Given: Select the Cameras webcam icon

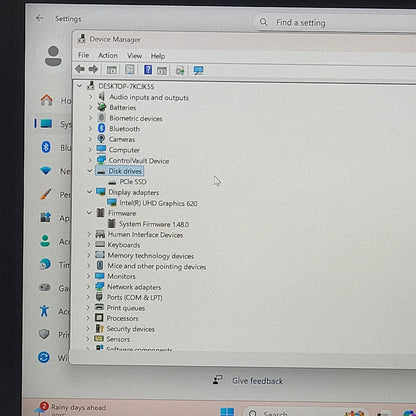Looking at the screenshot, I should pos(101,139).
